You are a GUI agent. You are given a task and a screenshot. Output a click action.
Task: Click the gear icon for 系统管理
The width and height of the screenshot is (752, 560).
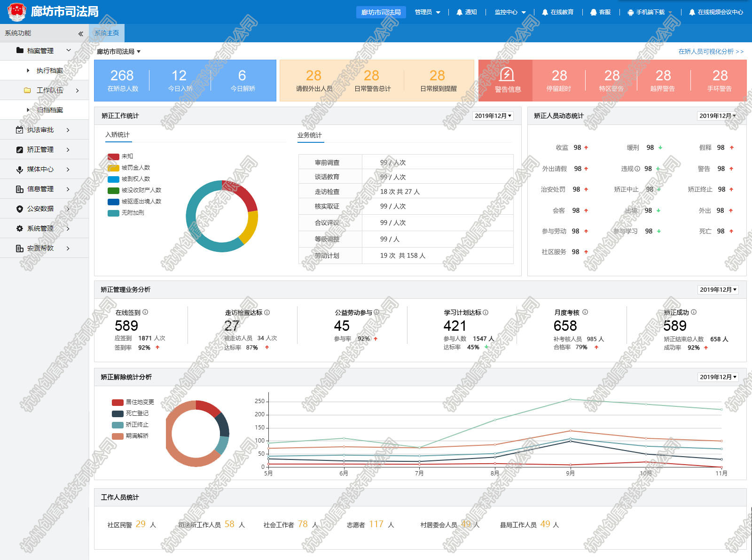19,229
